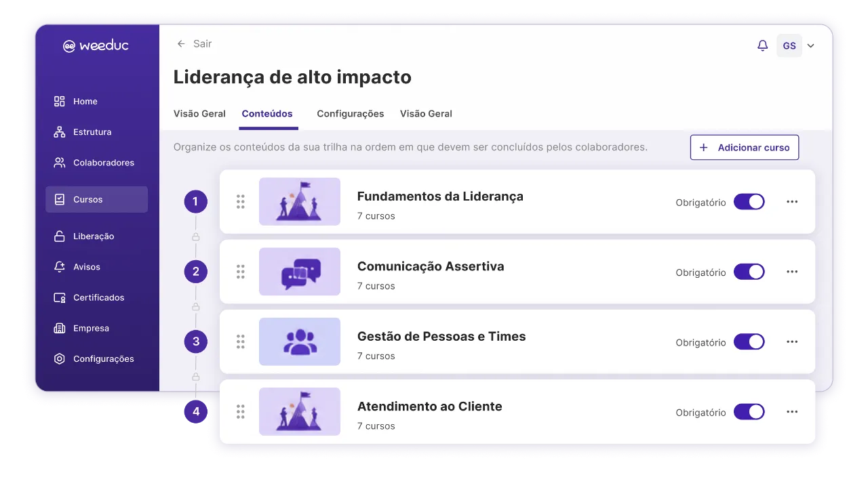Click the Sair link
Screen dimensions: 868x477
[202, 43]
